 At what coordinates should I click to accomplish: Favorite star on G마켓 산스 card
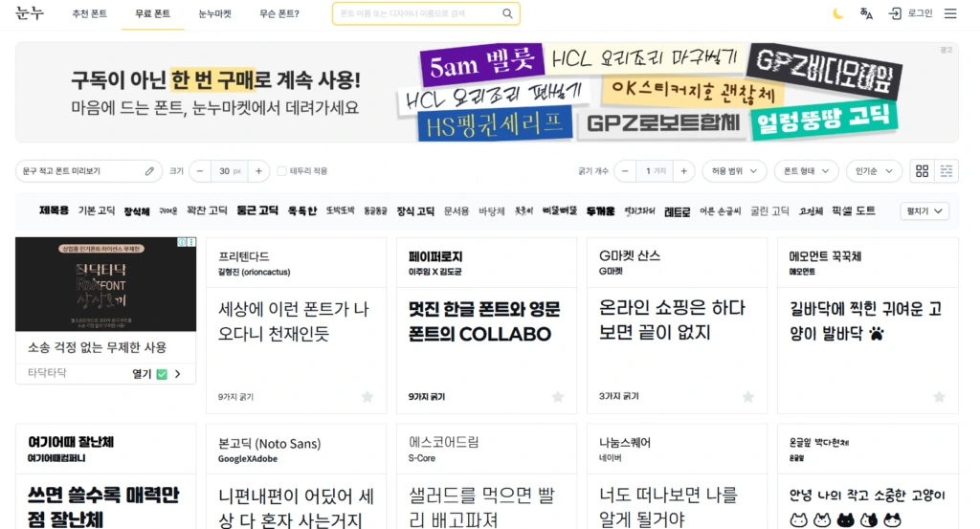pyautogui.click(x=748, y=397)
